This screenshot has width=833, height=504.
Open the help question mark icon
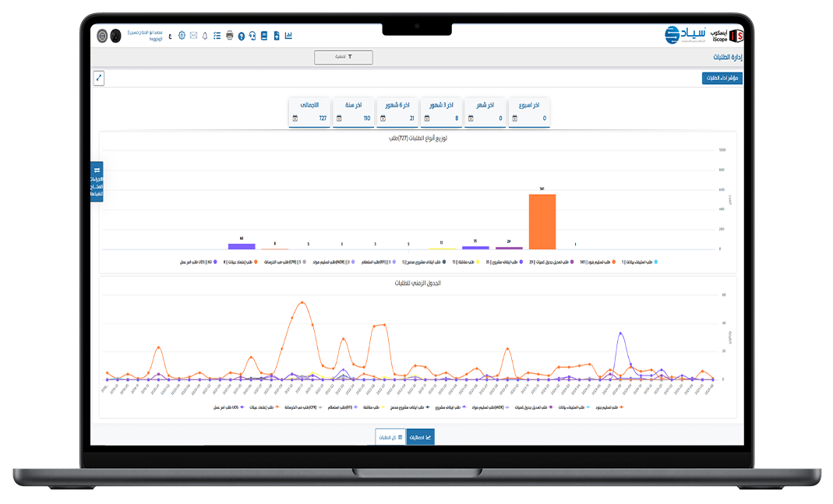(242, 36)
